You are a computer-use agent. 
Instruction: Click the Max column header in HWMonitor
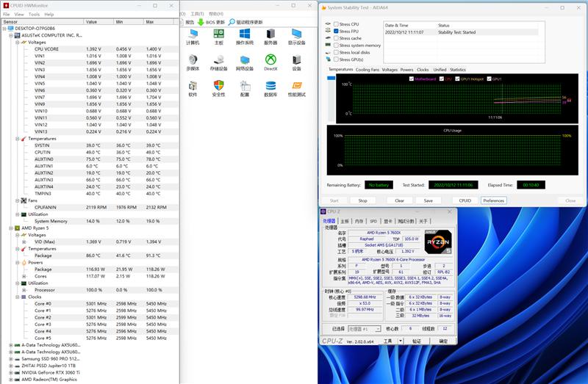coord(158,22)
